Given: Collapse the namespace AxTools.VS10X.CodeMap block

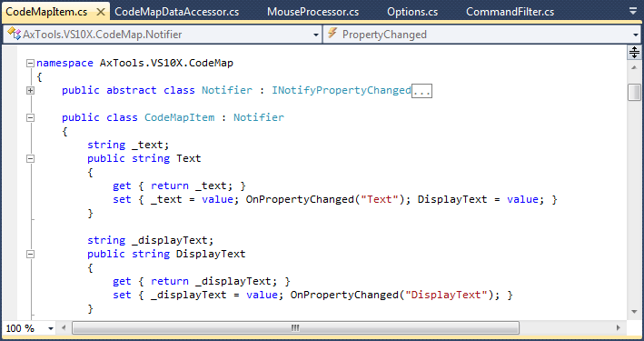Looking at the screenshot, I should coord(30,64).
